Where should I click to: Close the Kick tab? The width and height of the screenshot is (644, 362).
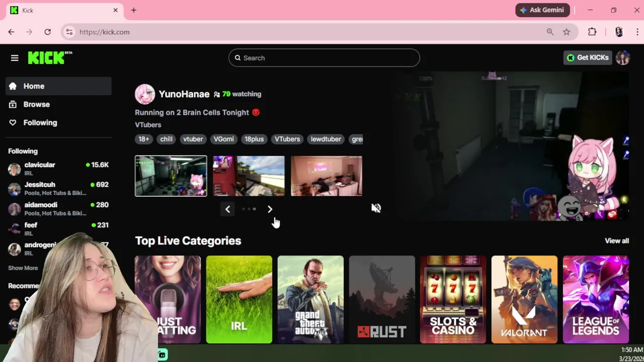pos(115,10)
